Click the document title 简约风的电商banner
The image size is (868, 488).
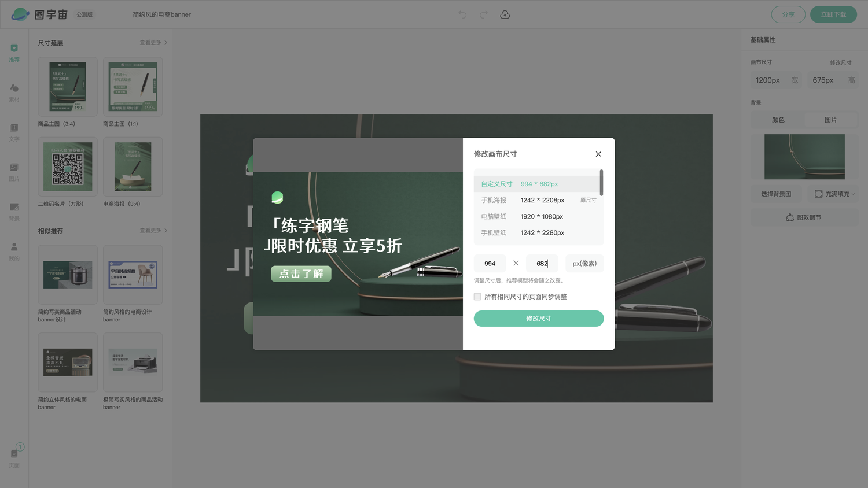coord(161,14)
